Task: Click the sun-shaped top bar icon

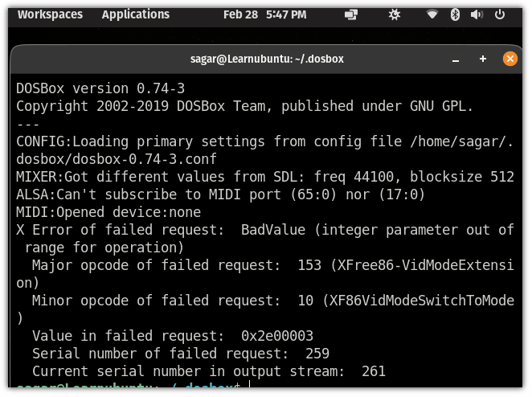Action: click(395, 14)
